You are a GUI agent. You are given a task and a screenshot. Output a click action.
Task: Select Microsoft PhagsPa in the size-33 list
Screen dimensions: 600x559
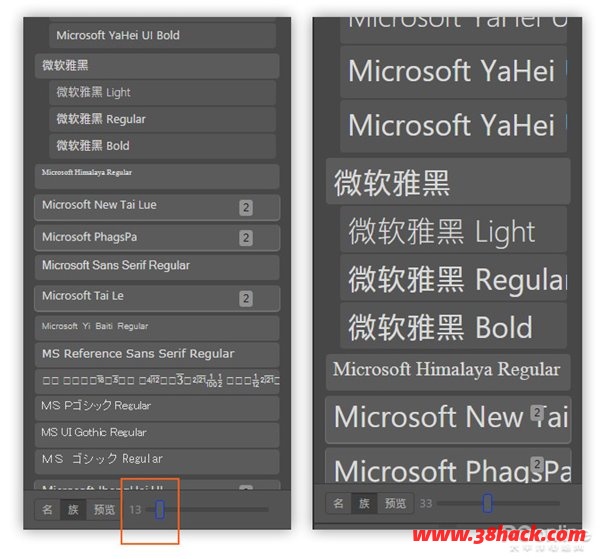point(448,466)
